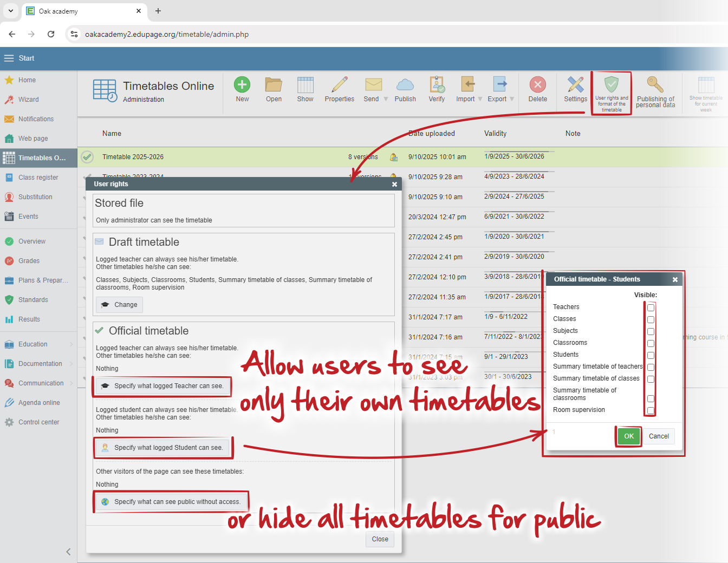The height and width of the screenshot is (563, 728).
Task: Confirm with the green OK button
Action: [x=628, y=436]
